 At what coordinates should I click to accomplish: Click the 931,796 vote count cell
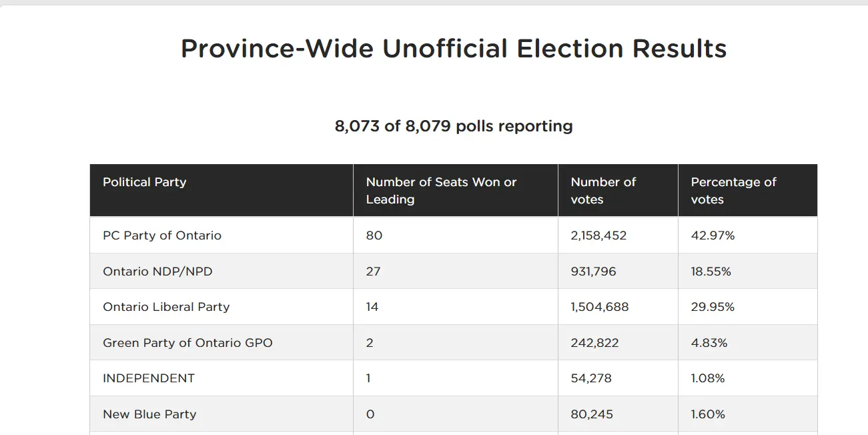click(593, 272)
